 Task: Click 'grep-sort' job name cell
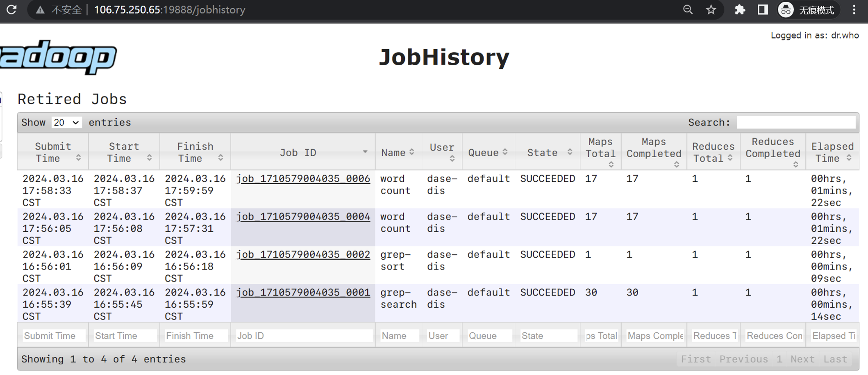(x=395, y=261)
